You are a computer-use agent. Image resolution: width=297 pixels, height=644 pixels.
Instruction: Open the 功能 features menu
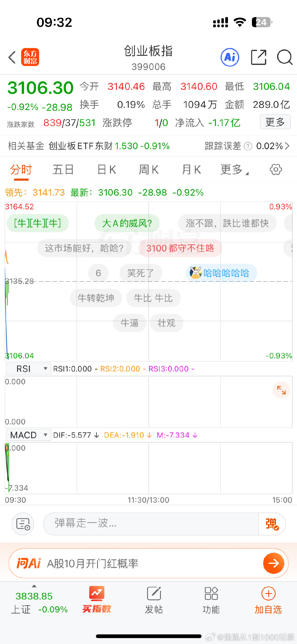(211, 601)
